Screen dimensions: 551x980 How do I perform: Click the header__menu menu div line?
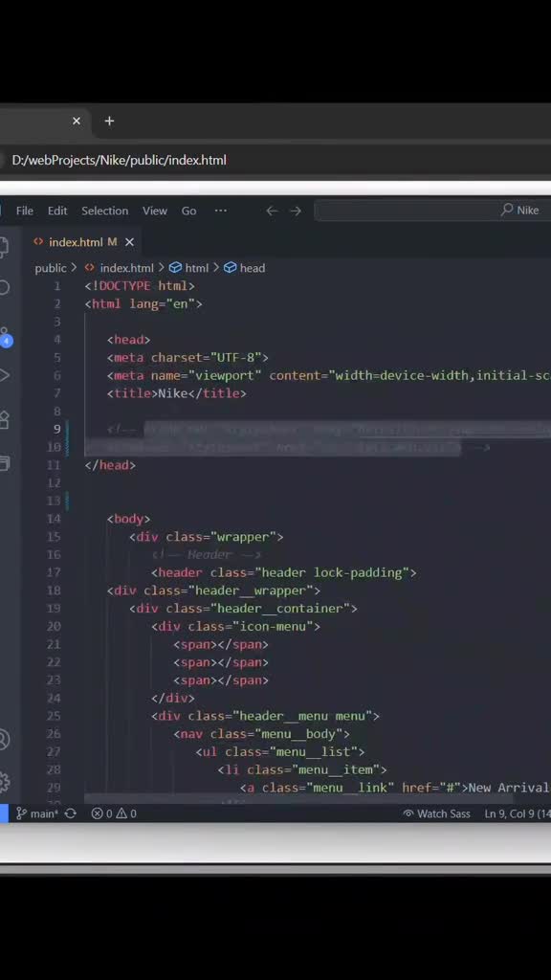266,716
